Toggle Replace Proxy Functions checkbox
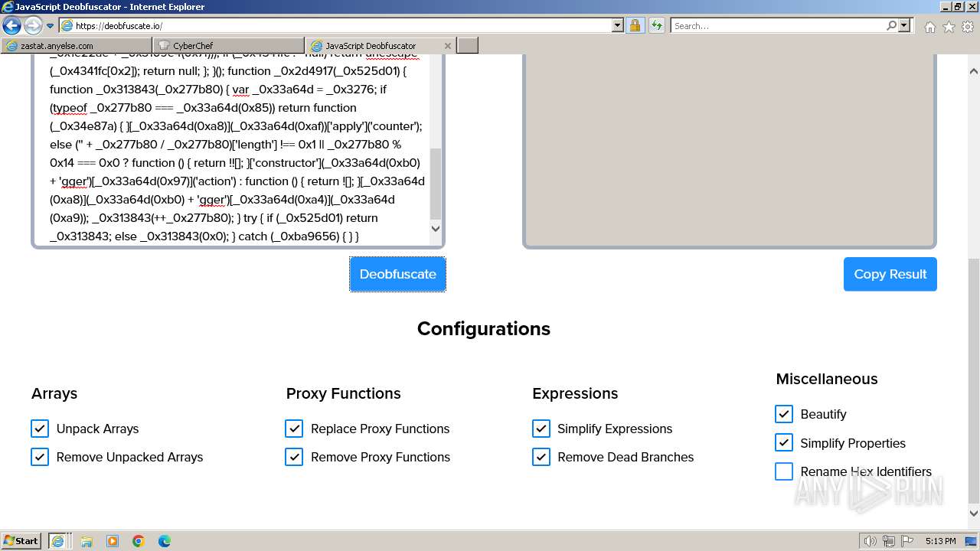980x551 pixels. 294,429
